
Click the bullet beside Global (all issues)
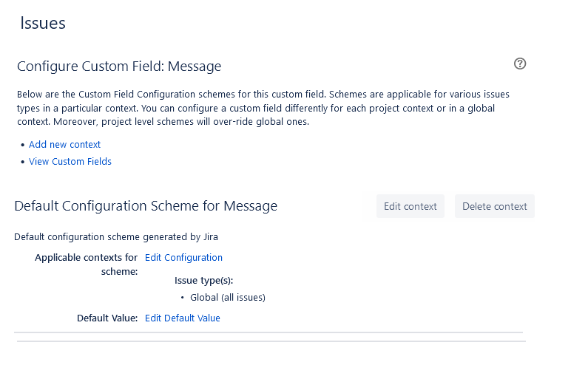click(183, 298)
